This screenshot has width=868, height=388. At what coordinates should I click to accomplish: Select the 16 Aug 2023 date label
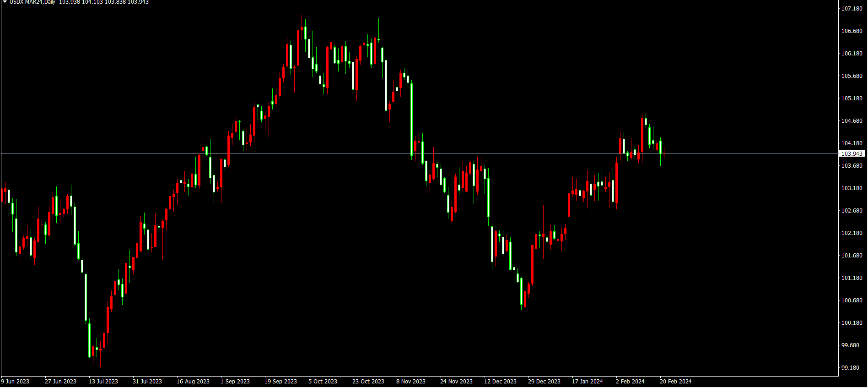pos(193,382)
